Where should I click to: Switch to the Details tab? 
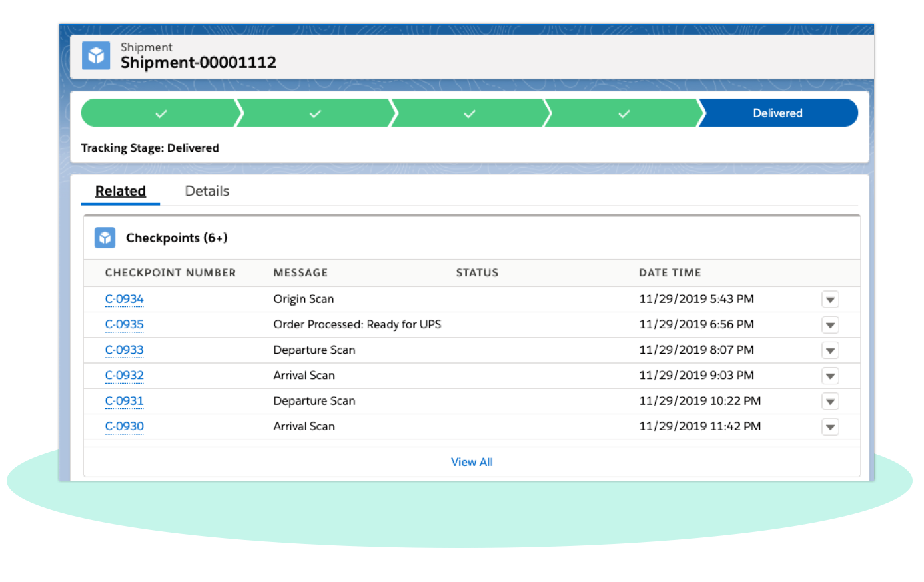coord(207,191)
